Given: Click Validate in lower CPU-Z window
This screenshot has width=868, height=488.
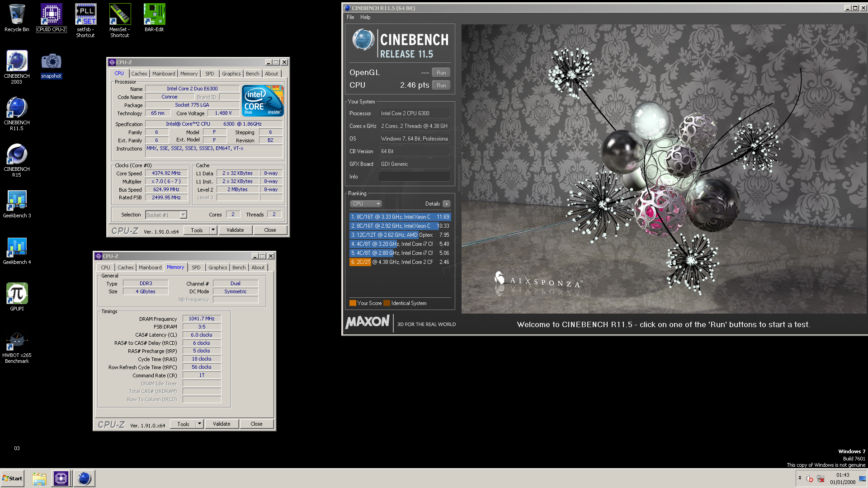Looking at the screenshot, I should point(222,424).
